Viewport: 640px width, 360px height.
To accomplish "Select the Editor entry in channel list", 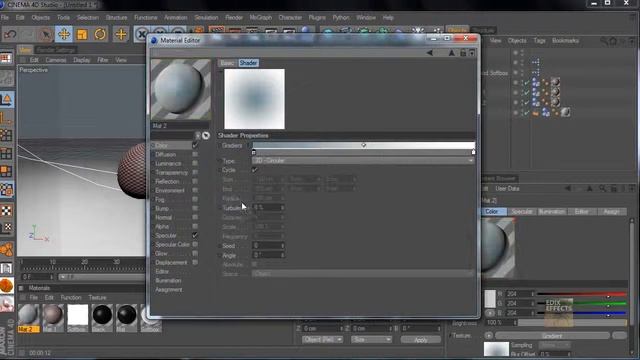I will tap(162, 271).
